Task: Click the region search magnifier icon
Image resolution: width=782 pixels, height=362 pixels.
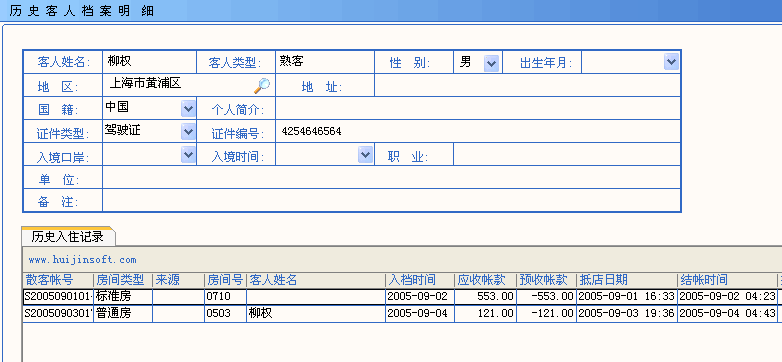Action: tap(262, 86)
